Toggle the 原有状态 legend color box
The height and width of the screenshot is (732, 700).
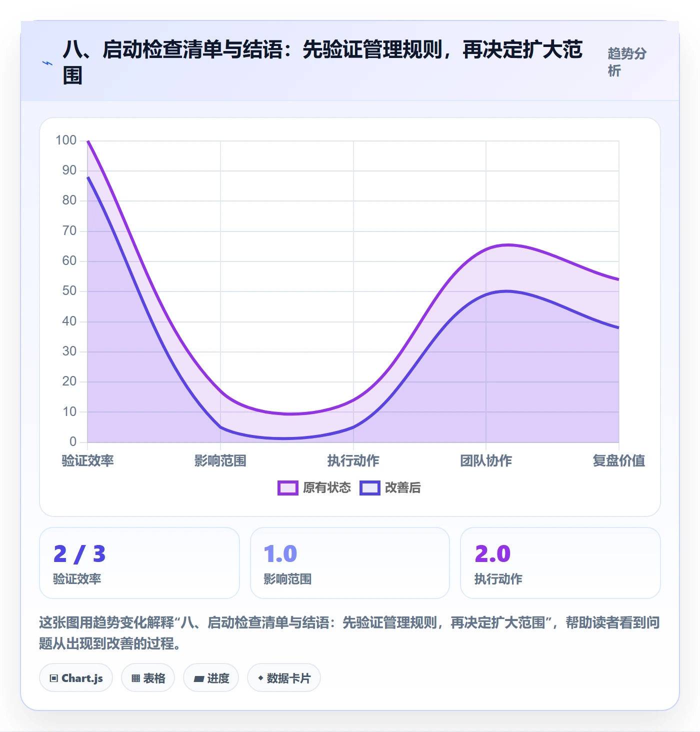(x=288, y=488)
